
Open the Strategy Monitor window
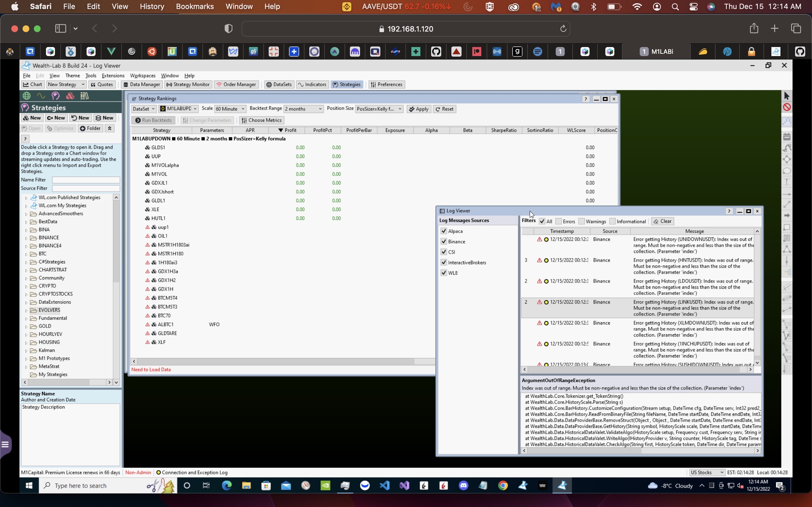click(x=188, y=84)
